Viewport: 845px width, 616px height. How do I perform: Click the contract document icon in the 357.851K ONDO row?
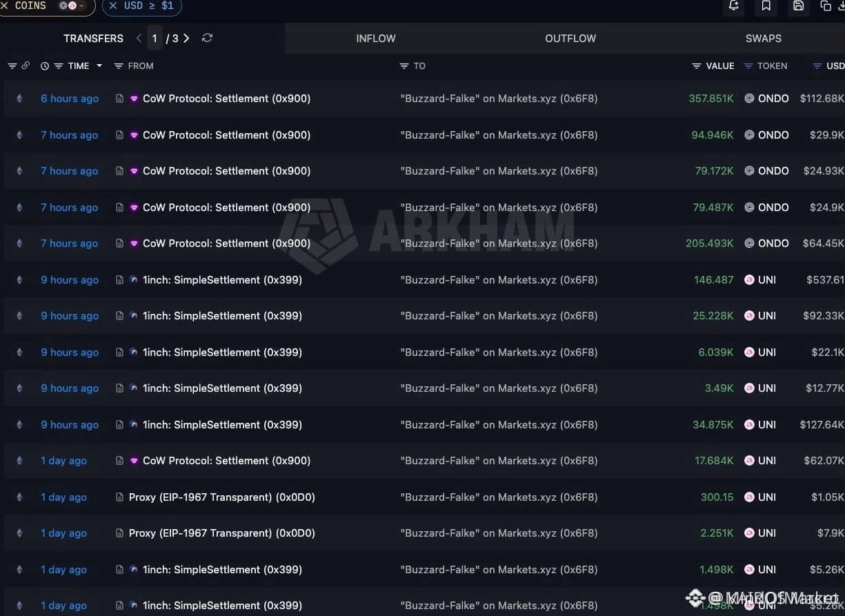tap(120, 99)
